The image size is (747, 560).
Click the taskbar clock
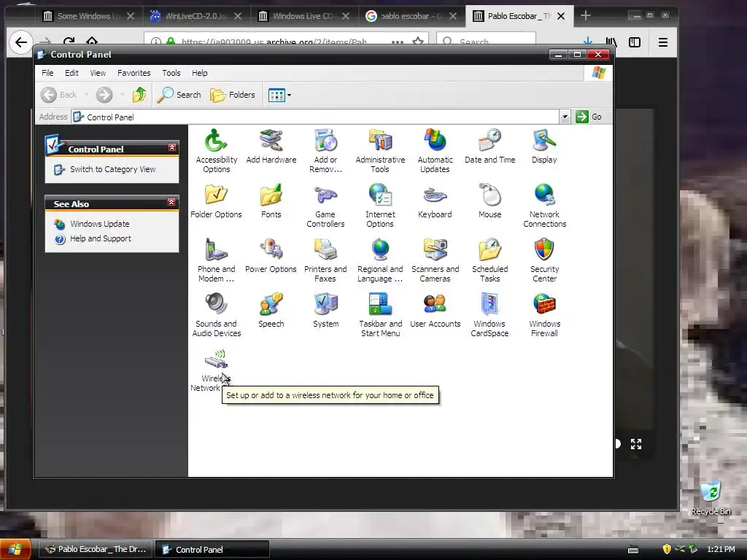click(x=721, y=549)
